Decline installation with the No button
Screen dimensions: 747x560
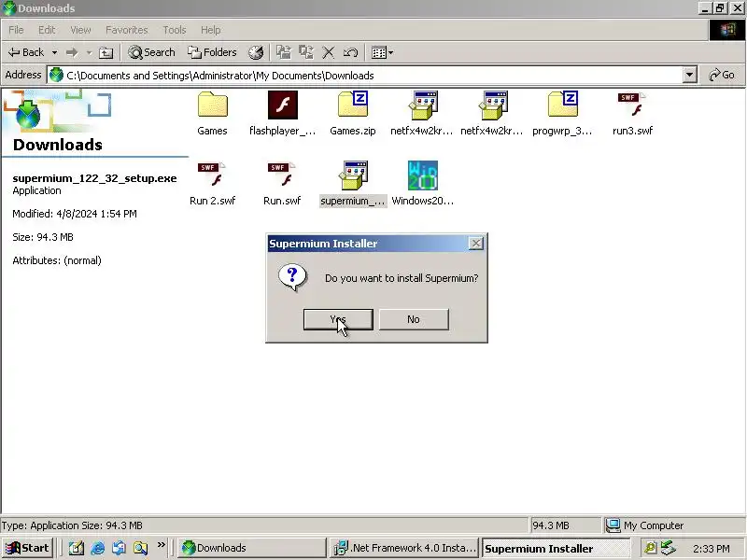pos(414,319)
